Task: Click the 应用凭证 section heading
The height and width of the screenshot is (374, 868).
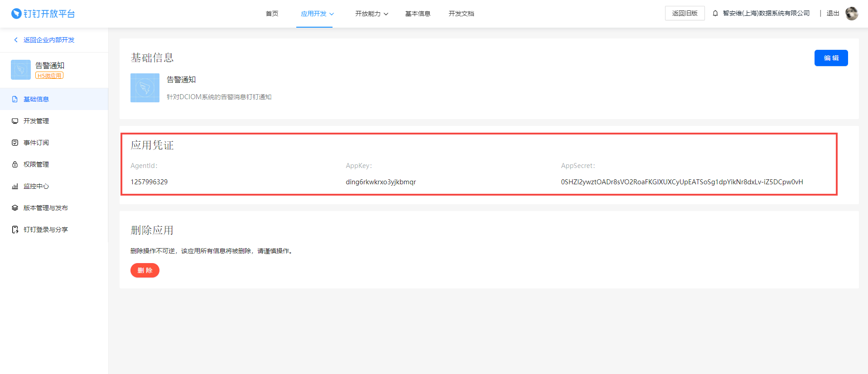Action: 152,145
